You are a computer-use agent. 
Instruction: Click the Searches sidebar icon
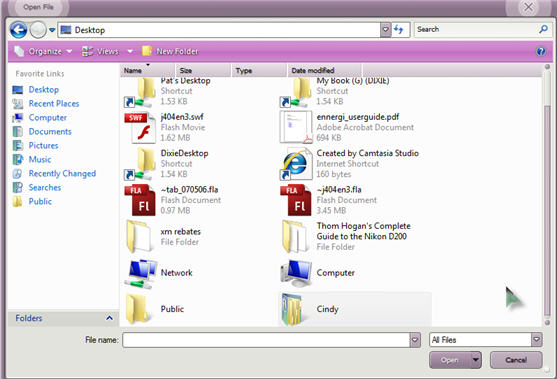[17, 187]
